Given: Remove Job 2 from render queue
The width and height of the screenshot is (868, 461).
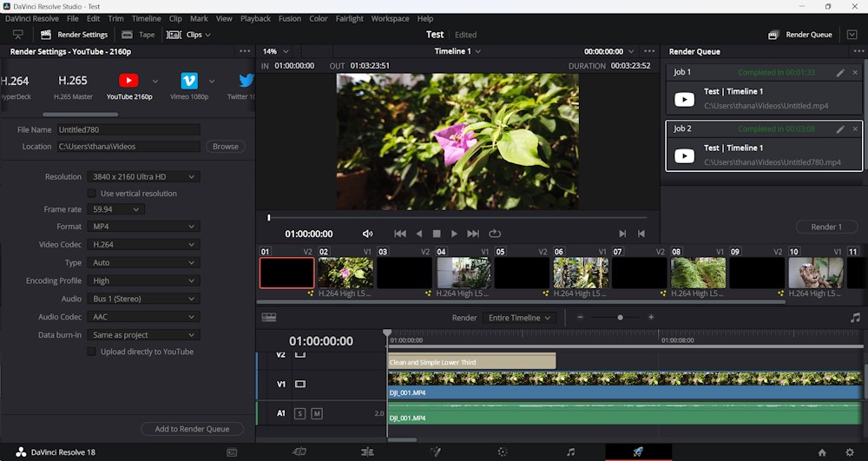Looking at the screenshot, I should pyautogui.click(x=855, y=129).
